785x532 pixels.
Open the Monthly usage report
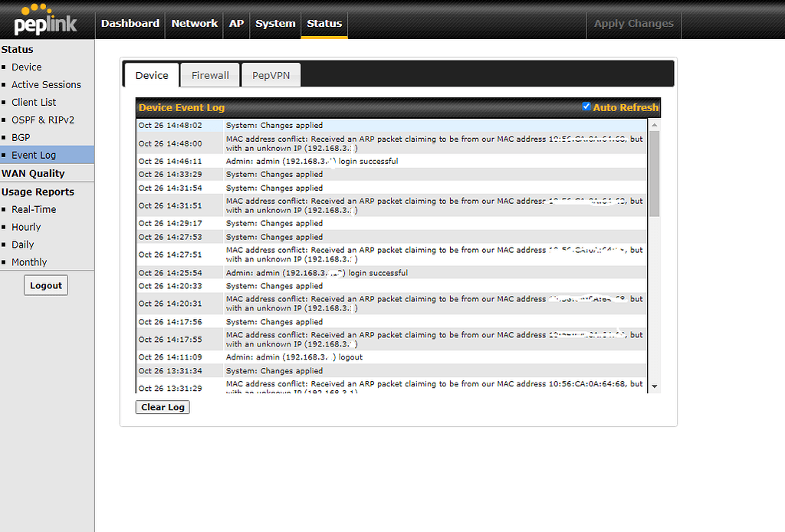tap(29, 262)
